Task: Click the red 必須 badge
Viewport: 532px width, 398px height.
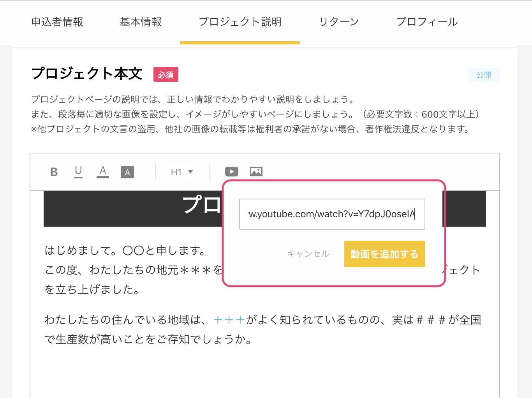Action: tap(166, 74)
